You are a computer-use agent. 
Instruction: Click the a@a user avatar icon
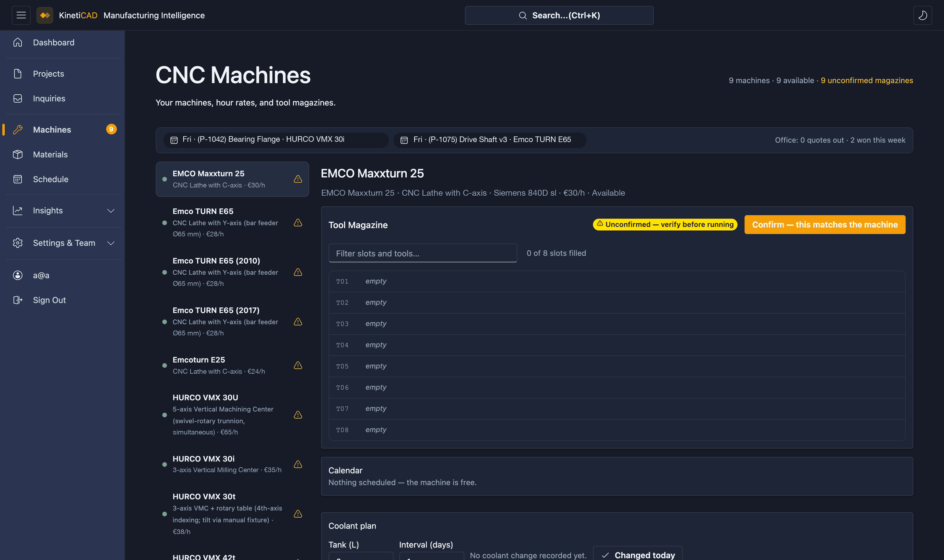18,275
